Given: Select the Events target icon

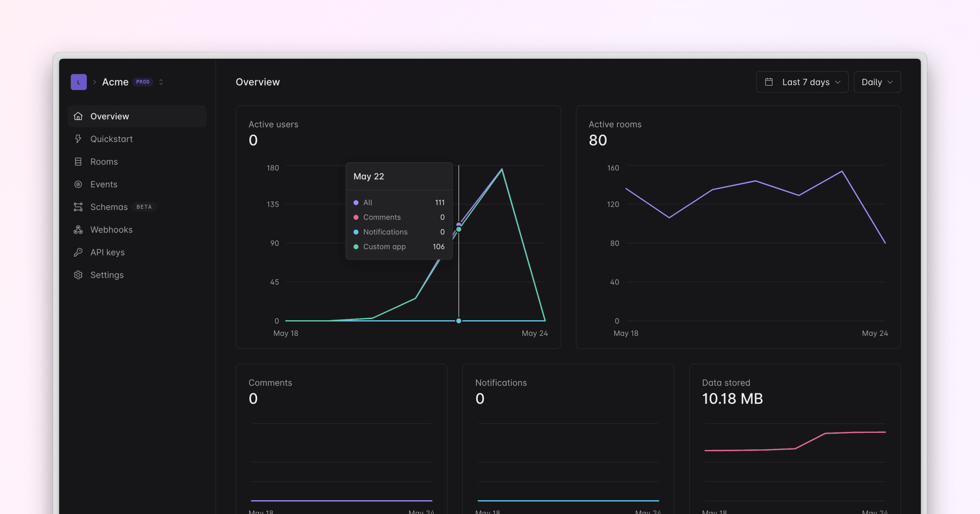Looking at the screenshot, I should tap(78, 184).
